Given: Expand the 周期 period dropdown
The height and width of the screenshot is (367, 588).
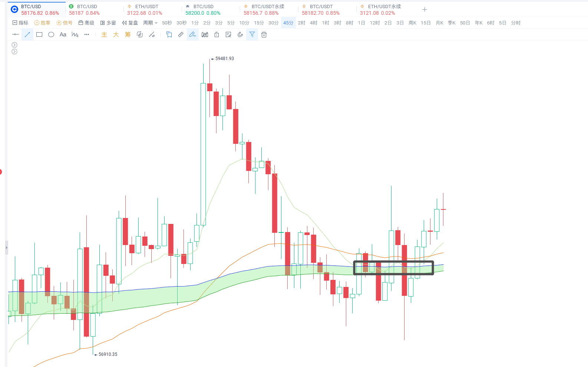Looking at the screenshot, I should click(x=151, y=23).
